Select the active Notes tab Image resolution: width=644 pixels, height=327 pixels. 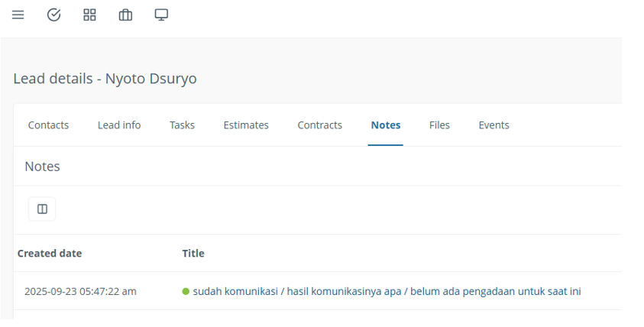coord(385,125)
